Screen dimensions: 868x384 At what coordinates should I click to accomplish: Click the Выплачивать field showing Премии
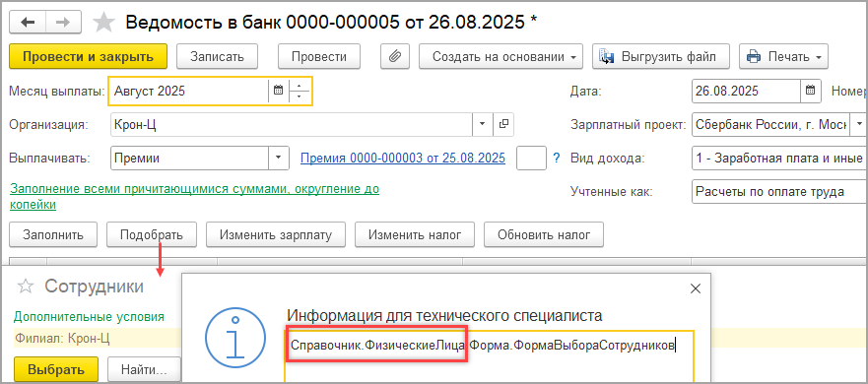coord(189,159)
